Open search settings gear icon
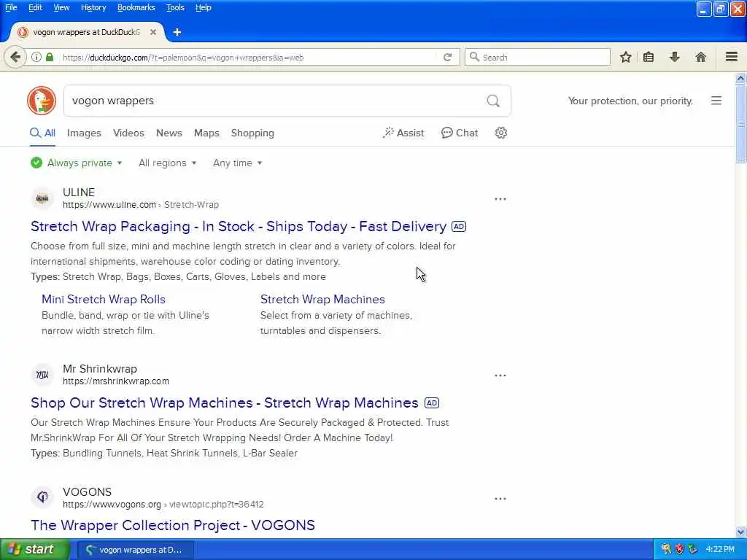747x560 pixels. (500, 133)
